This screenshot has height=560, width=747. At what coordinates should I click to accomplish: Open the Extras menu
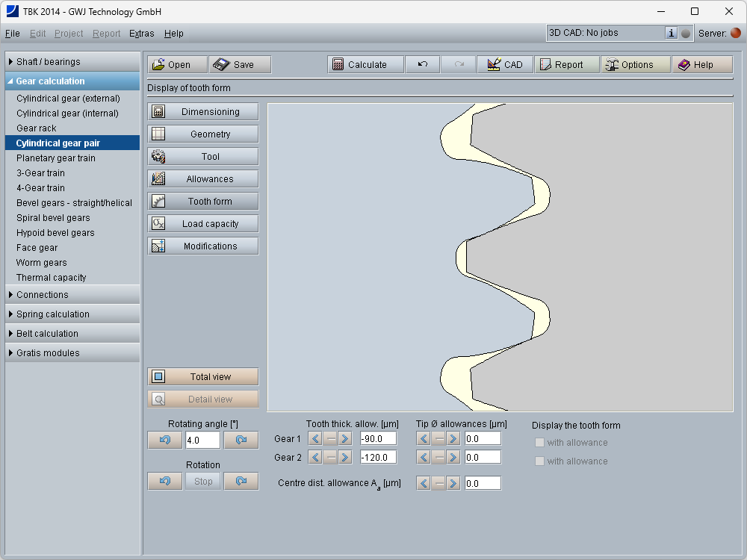(x=141, y=34)
